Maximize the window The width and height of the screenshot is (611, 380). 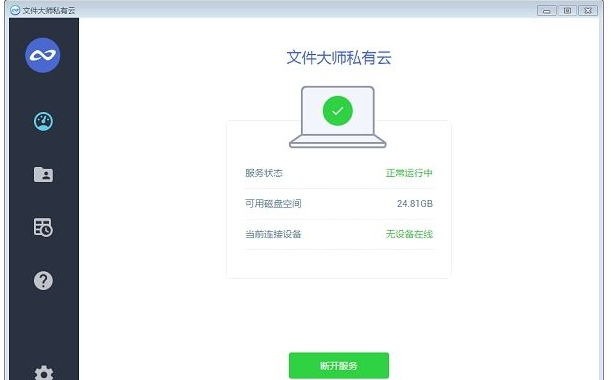pos(567,11)
